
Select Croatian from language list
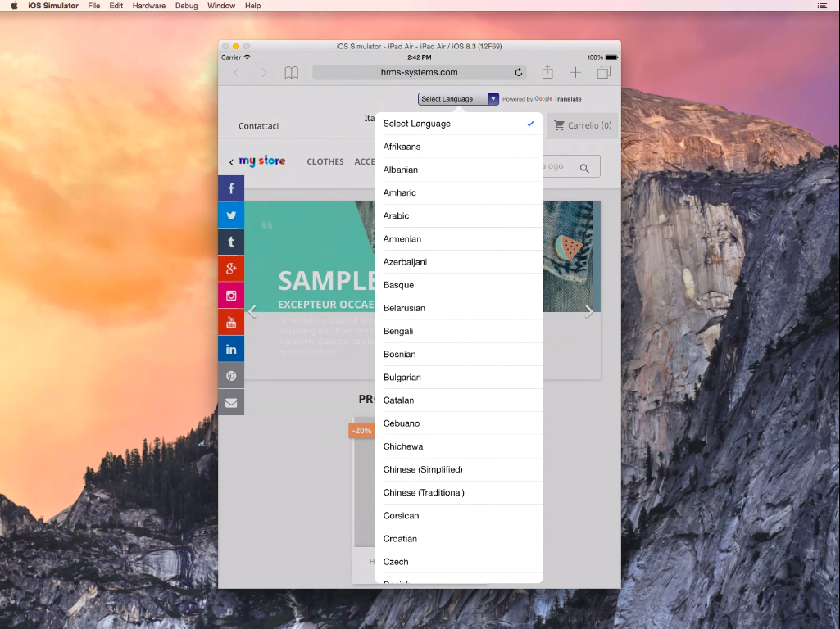coord(459,538)
